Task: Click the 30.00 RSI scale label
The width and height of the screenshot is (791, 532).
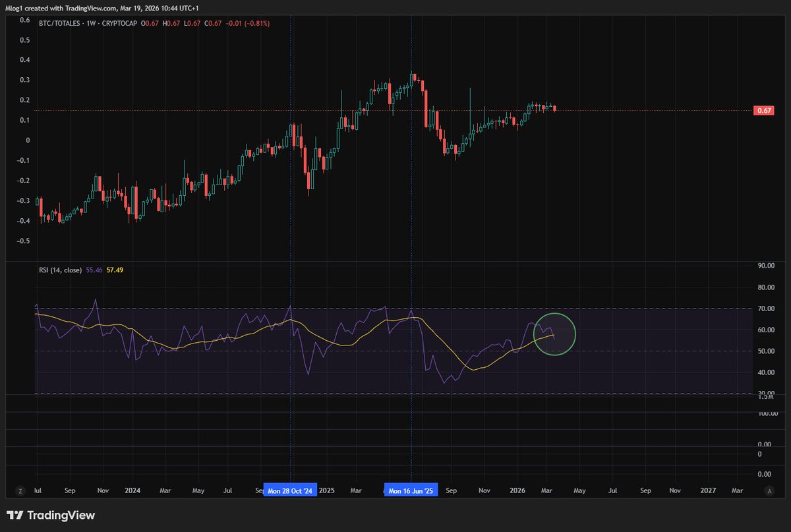Action: 766,392
